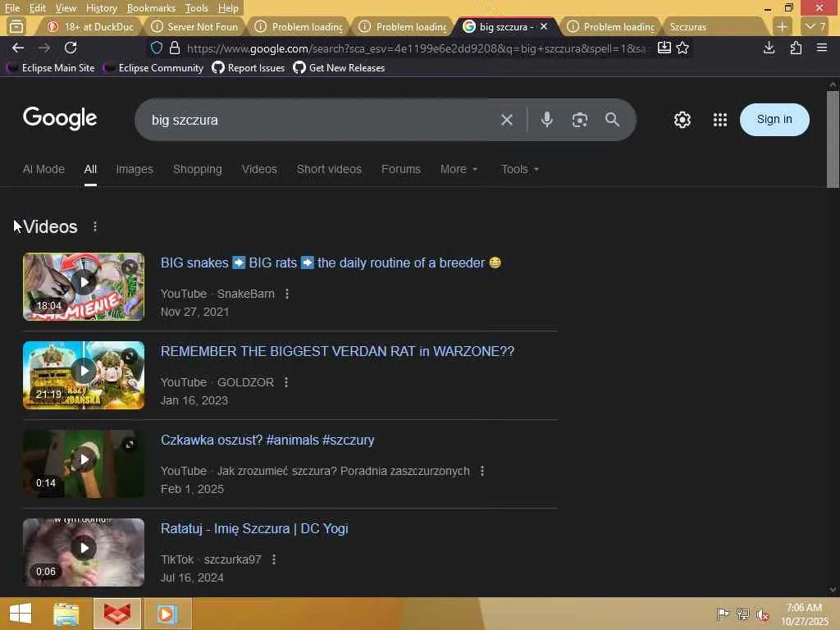The height and width of the screenshot is (630, 840).
Task: Click the URL address bar
Action: 417,48
